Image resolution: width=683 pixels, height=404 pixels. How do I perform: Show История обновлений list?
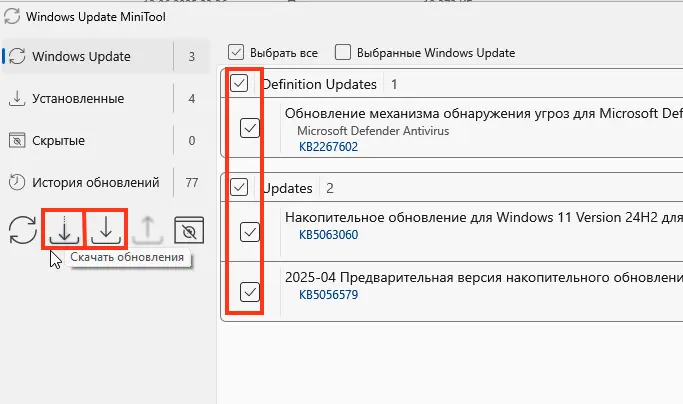coord(96,182)
